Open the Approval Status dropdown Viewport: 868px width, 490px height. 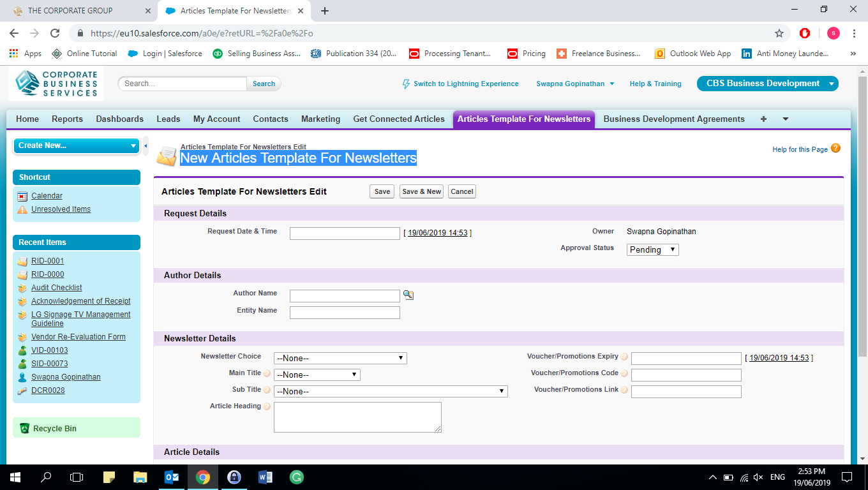(x=652, y=249)
